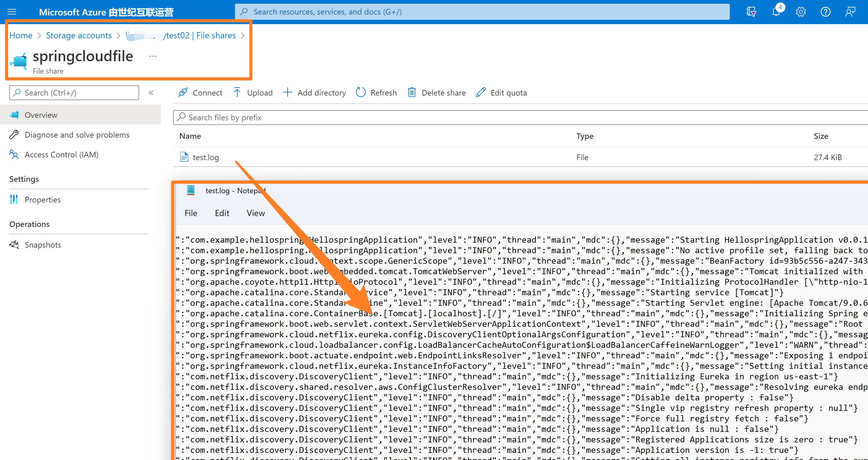
Task: Click Edit quota button
Action: pos(501,93)
